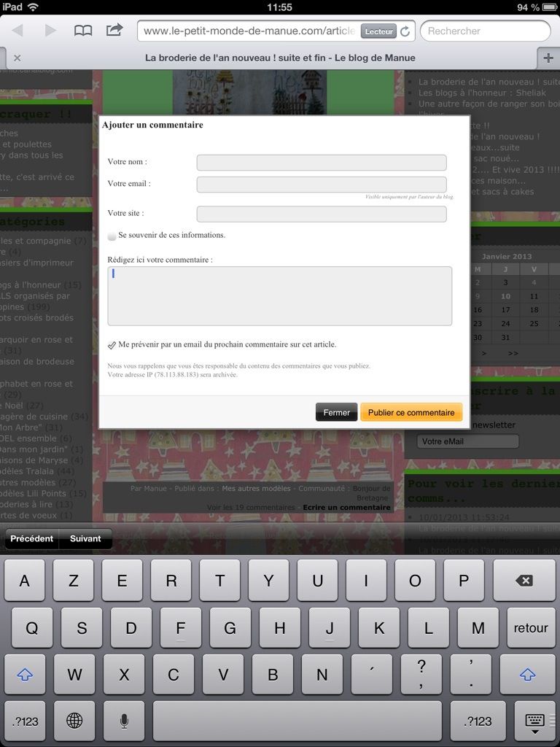Click Bonjour de Bretagne community link
The width and height of the screenshot is (560, 747).
click(x=372, y=493)
